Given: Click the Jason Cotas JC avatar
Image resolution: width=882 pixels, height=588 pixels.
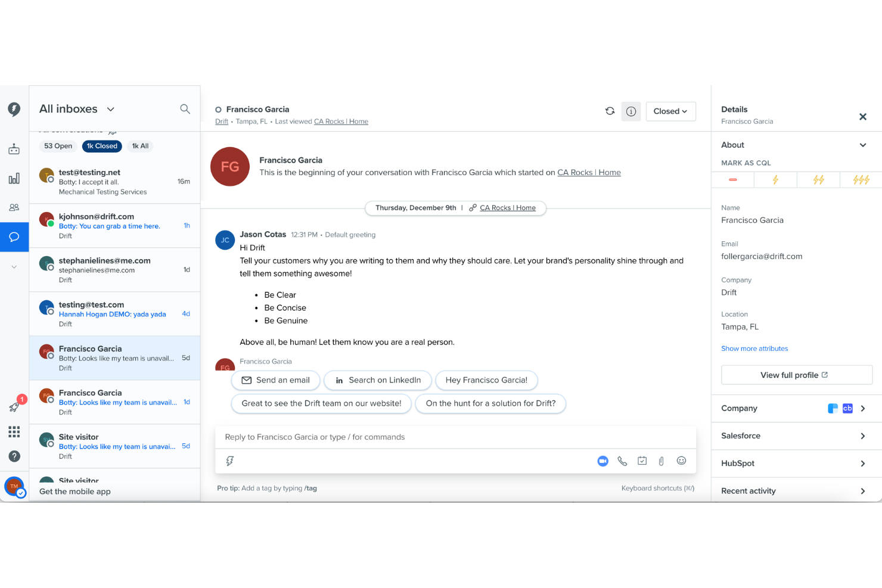Looking at the screenshot, I should coord(225,240).
